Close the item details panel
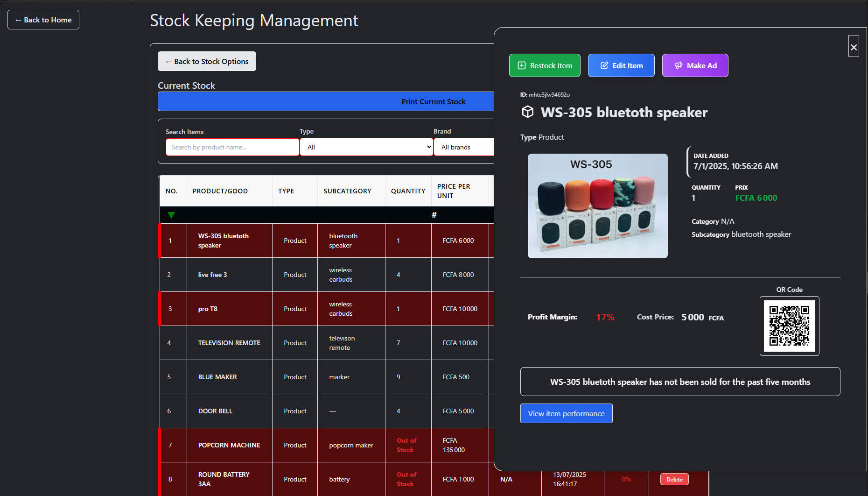 point(854,47)
